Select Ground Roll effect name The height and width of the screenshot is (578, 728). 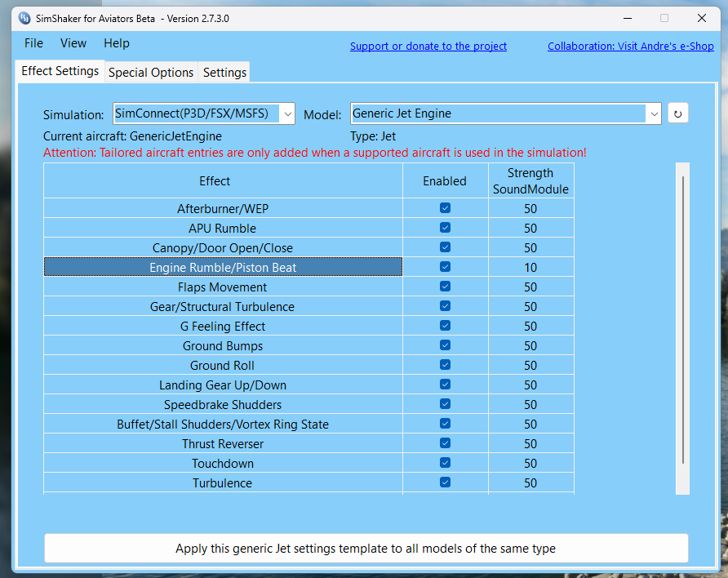point(223,366)
